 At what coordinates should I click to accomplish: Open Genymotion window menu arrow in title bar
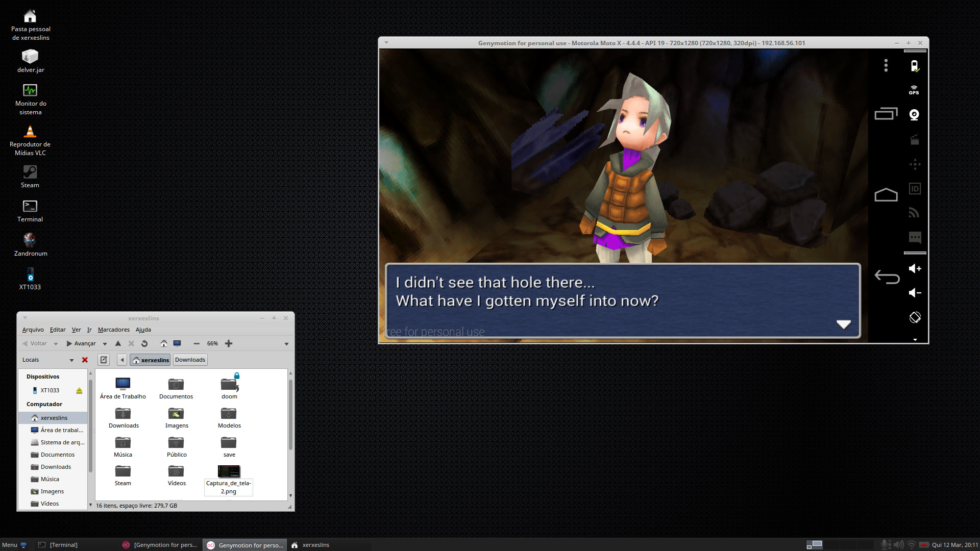click(386, 43)
